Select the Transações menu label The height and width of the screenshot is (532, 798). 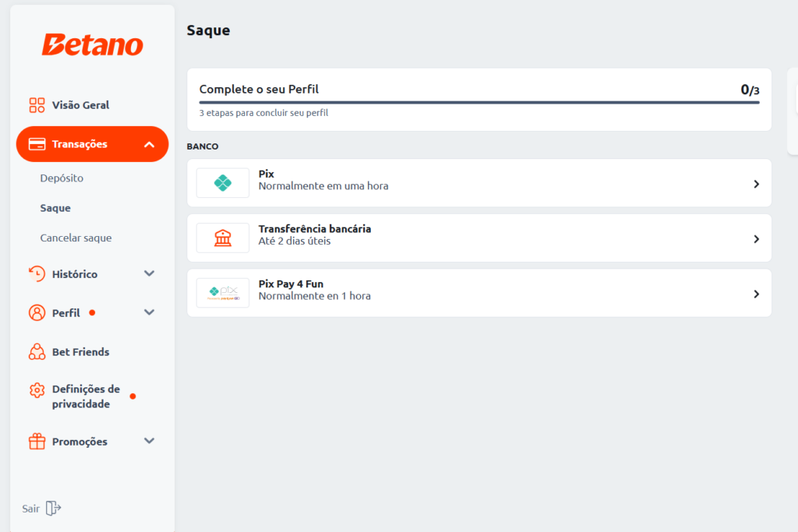[x=79, y=144]
